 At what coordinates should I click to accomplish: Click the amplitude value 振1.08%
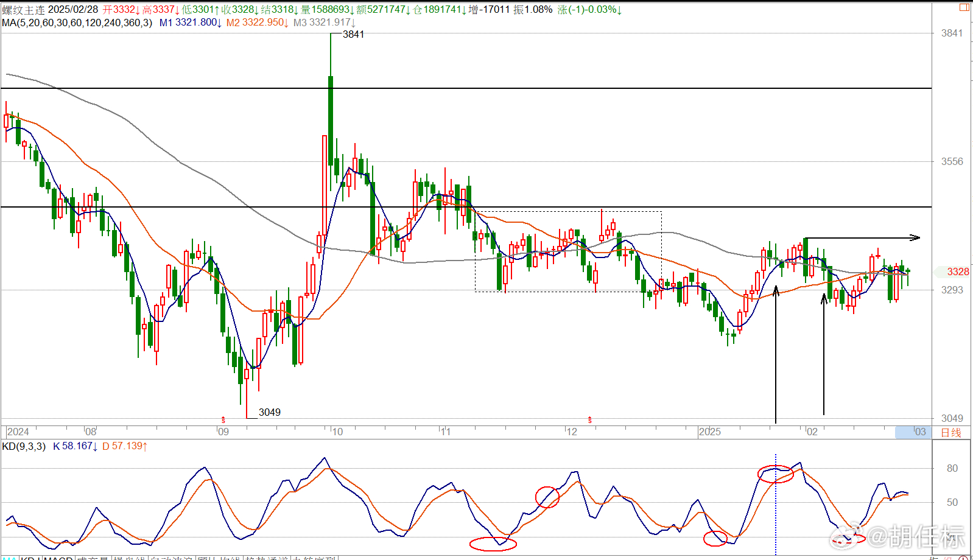[533, 10]
